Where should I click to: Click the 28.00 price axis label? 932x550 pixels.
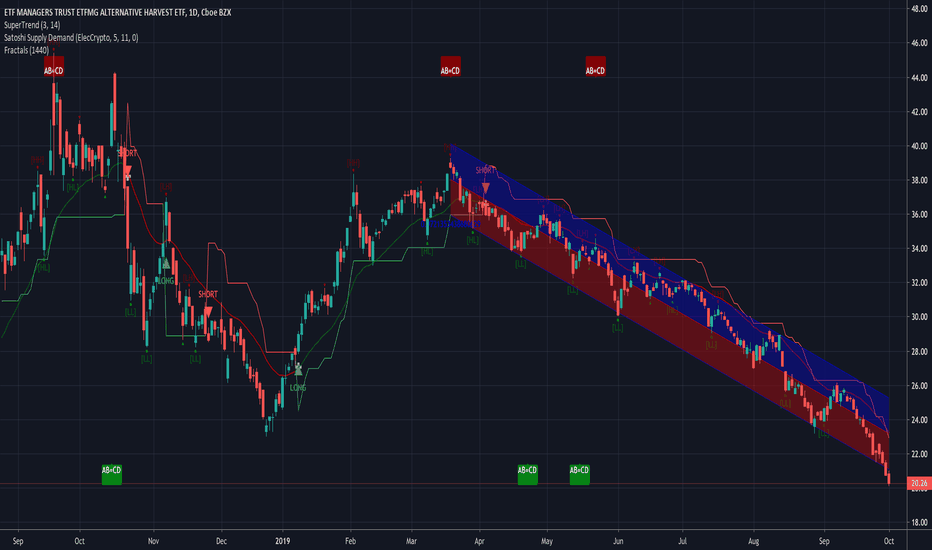pyautogui.click(x=919, y=351)
